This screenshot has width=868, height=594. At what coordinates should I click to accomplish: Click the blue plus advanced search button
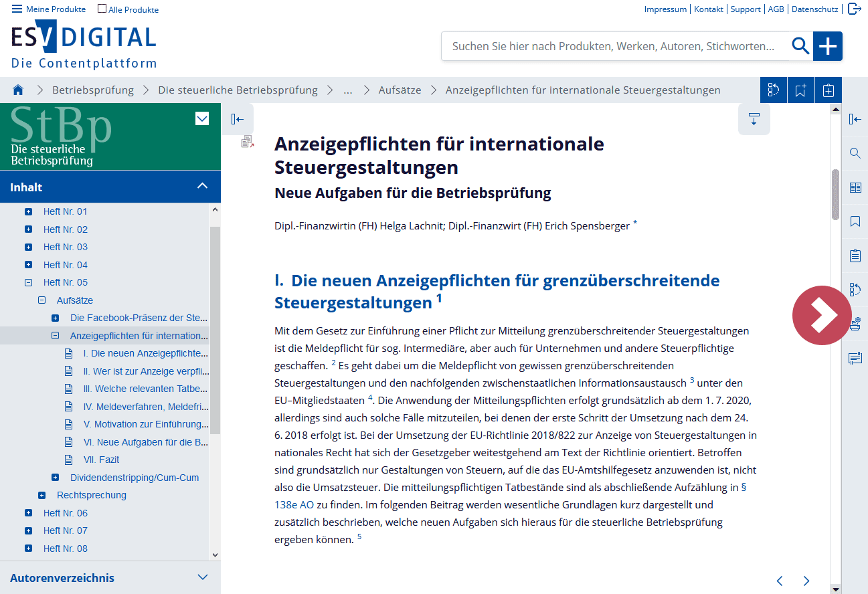pyautogui.click(x=828, y=46)
